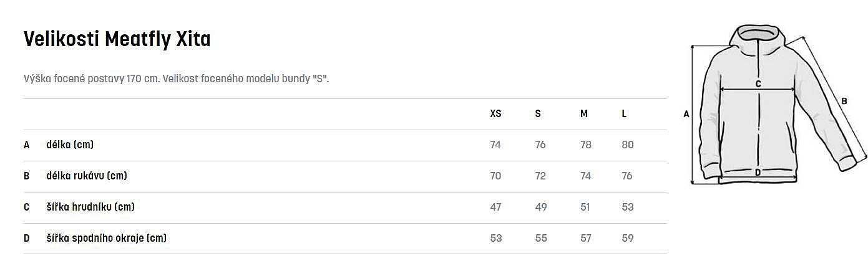This screenshot has width=868, height=271.
Task: Click the XS length value 74
Action: (495, 145)
